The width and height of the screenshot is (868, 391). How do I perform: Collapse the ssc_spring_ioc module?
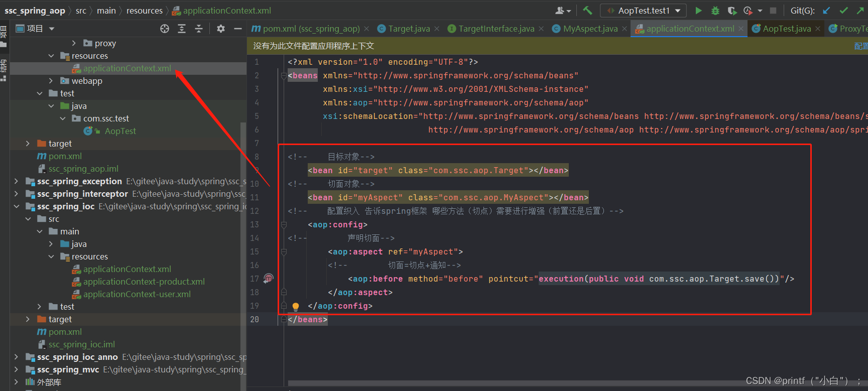(x=17, y=206)
